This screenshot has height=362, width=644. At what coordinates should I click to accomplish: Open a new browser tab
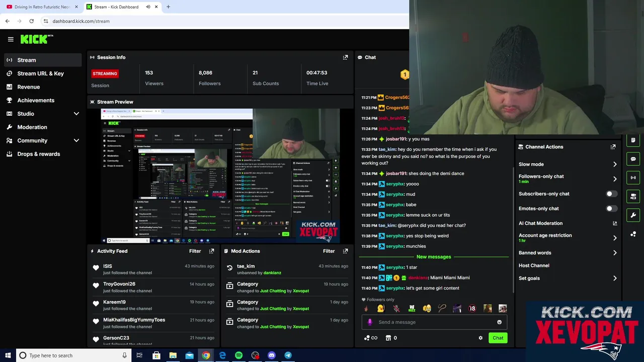point(168,7)
